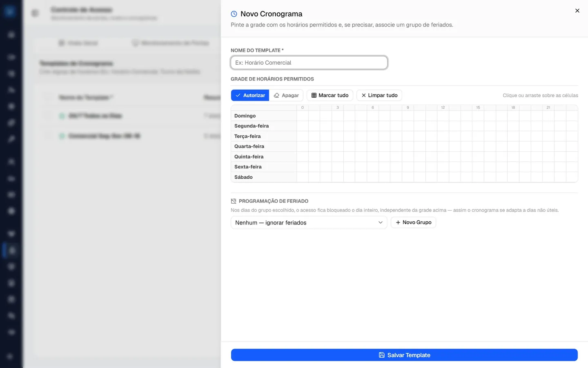Click the Segunda-feira row label

tap(252, 126)
